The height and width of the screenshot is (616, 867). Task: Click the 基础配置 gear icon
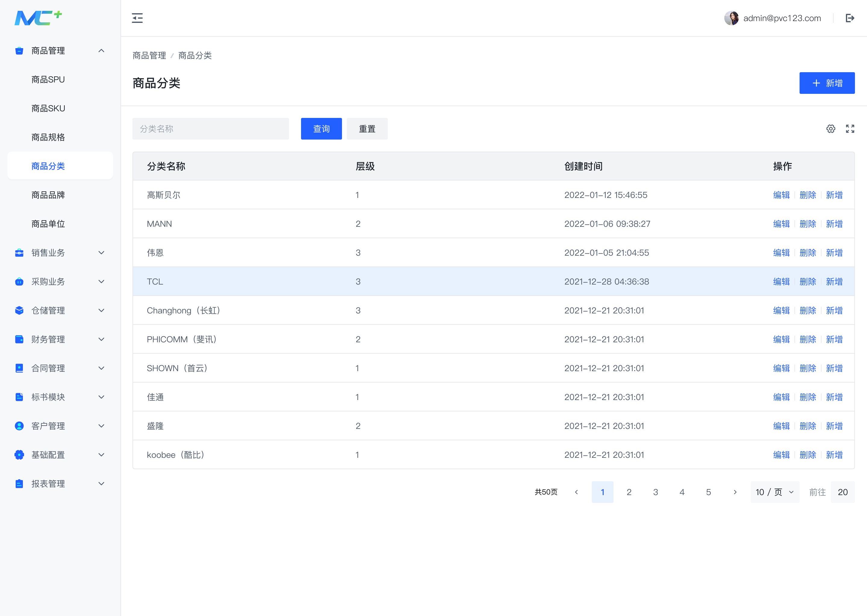pyautogui.click(x=19, y=454)
